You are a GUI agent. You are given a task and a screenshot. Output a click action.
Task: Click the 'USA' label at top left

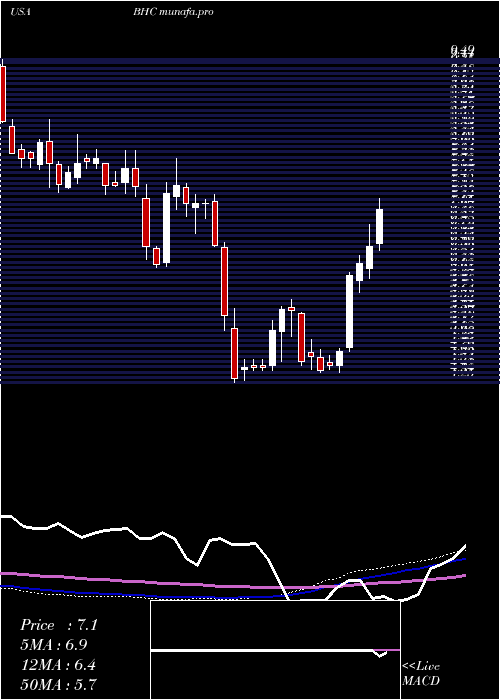20,12
